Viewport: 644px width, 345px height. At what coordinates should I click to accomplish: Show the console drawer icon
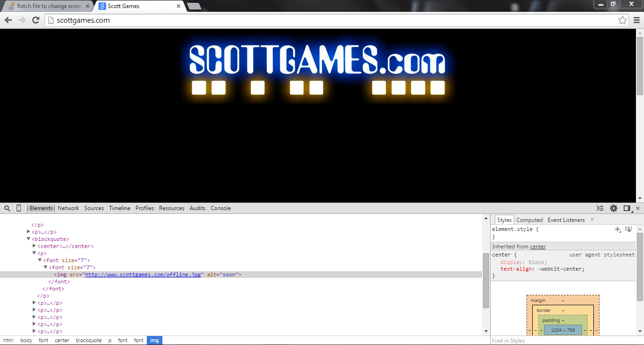(600, 208)
